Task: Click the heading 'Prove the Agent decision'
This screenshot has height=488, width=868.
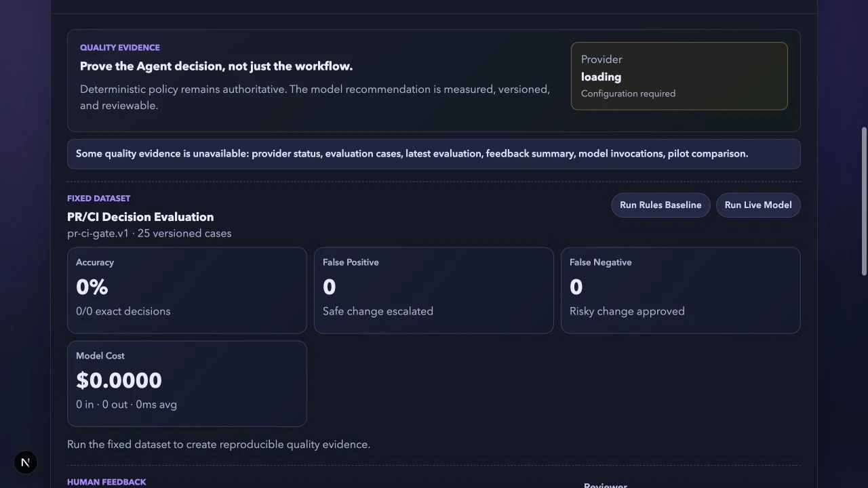Action: coord(216,66)
